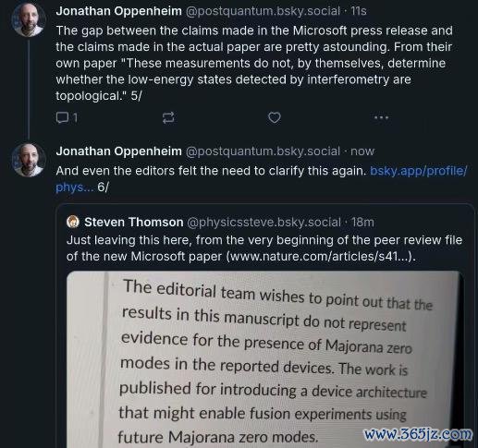Select the second Jonathan Oppenheim name link

pyautogui.click(x=119, y=151)
